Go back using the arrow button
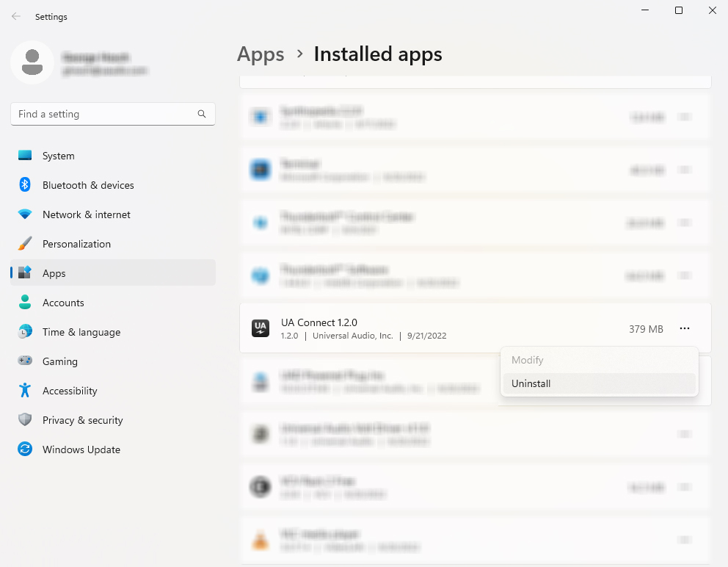Viewport: 728px width, 567px height. point(16,16)
